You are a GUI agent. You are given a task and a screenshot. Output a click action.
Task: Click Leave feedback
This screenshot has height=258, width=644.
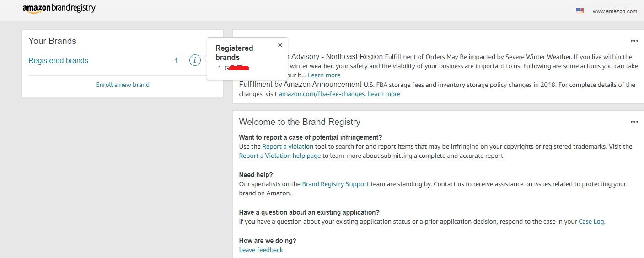pos(261,250)
